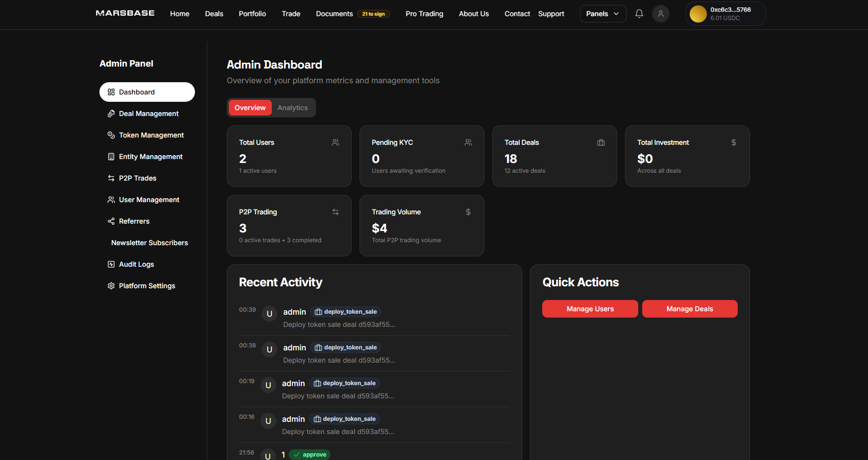
Task: Go to User Management in the sidebar
Action: (149, 200)
